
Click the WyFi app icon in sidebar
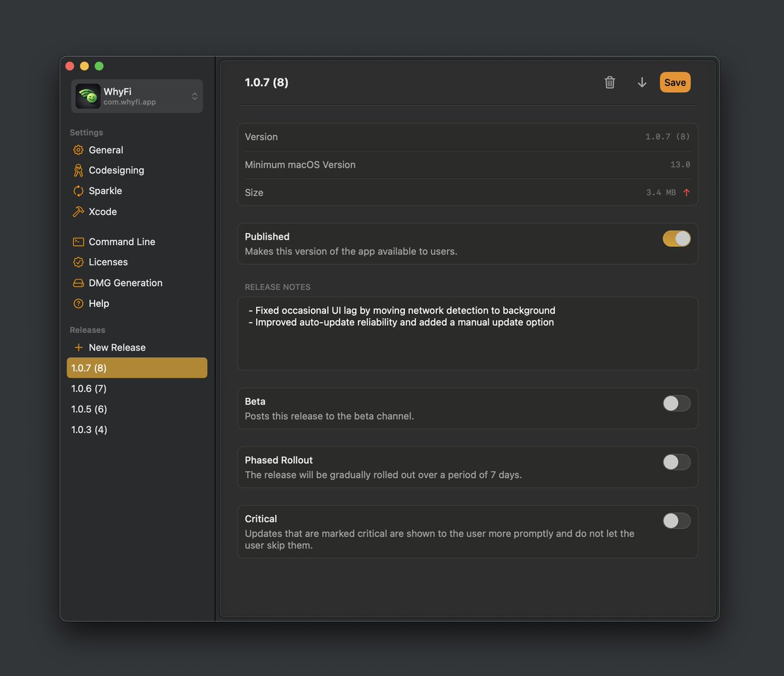[x=88, y=96]
